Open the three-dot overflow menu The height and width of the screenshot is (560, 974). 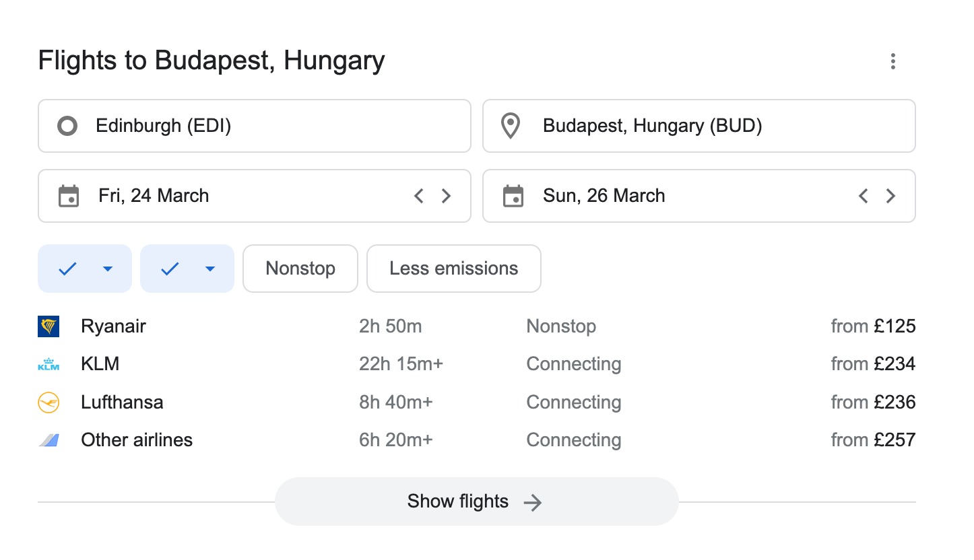click(893, 61)
